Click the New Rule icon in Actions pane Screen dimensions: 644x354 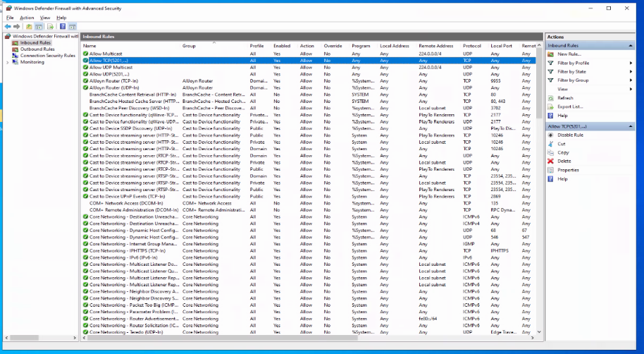click(x=550, y=54)
